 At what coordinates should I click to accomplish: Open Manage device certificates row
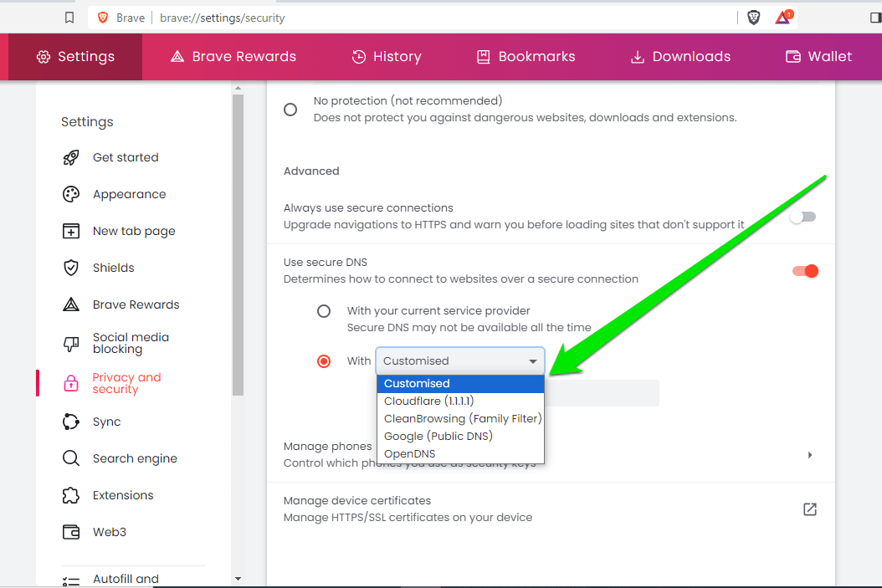551,509
